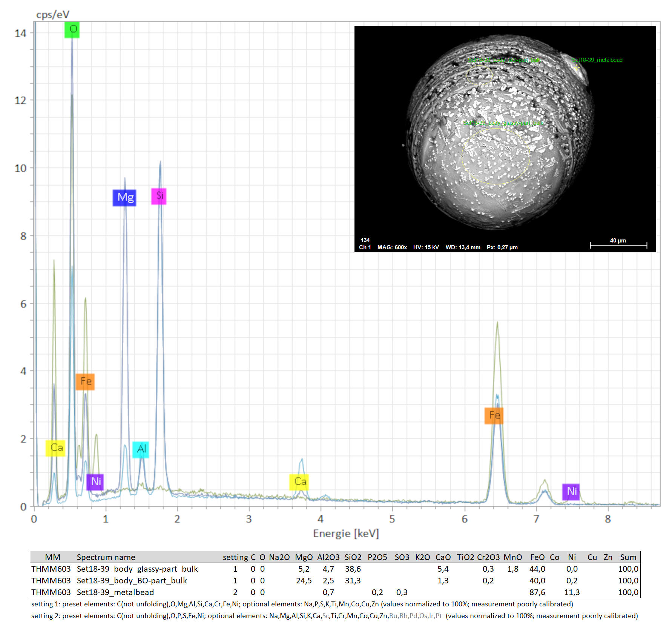Viewport: 672px width, 629px height.
Task: Select the magenta Si peak label
Action: point(159,196)
